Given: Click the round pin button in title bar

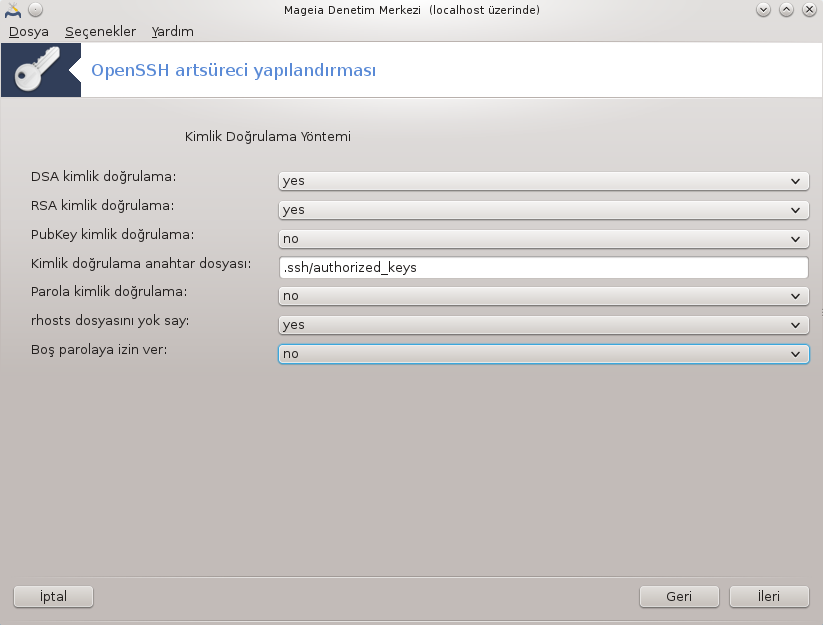Looking at the screenshot, I should [x=35, y=9].
